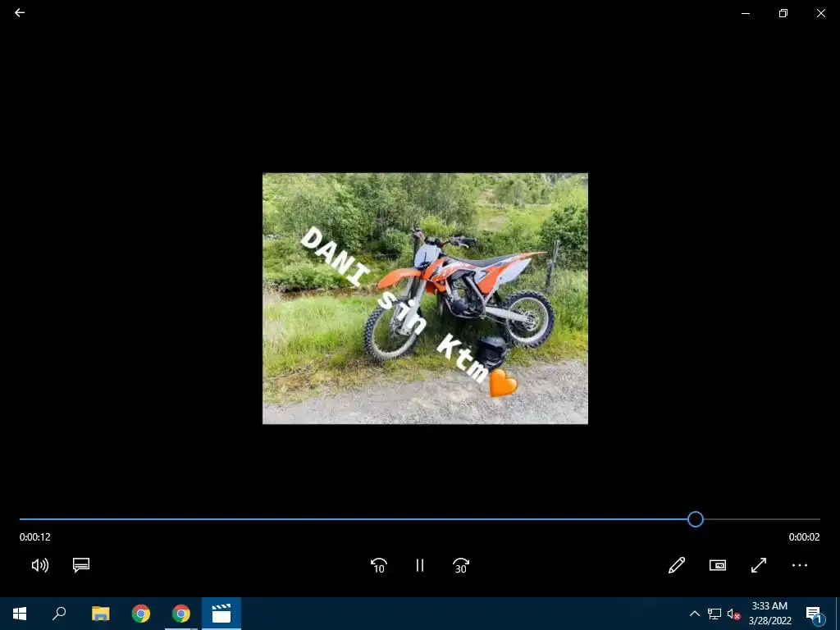The width and height of the screenshot is (840, 630).
Task: Click the muted speaker tray icon
Action: tap(734, 614)
